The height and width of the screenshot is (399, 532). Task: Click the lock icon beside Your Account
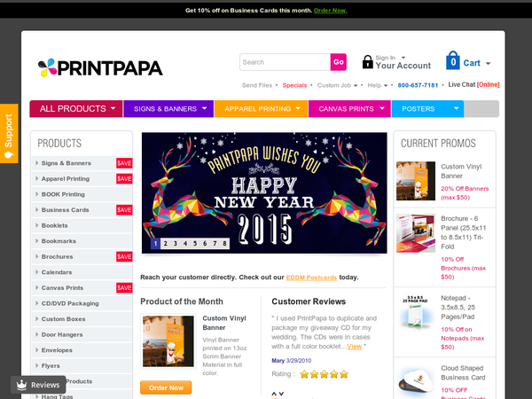point(367,62)
